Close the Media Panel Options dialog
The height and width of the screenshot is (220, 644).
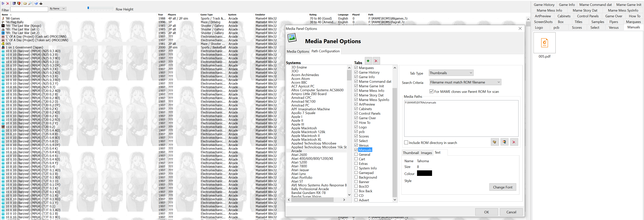(x=520, y=29)
